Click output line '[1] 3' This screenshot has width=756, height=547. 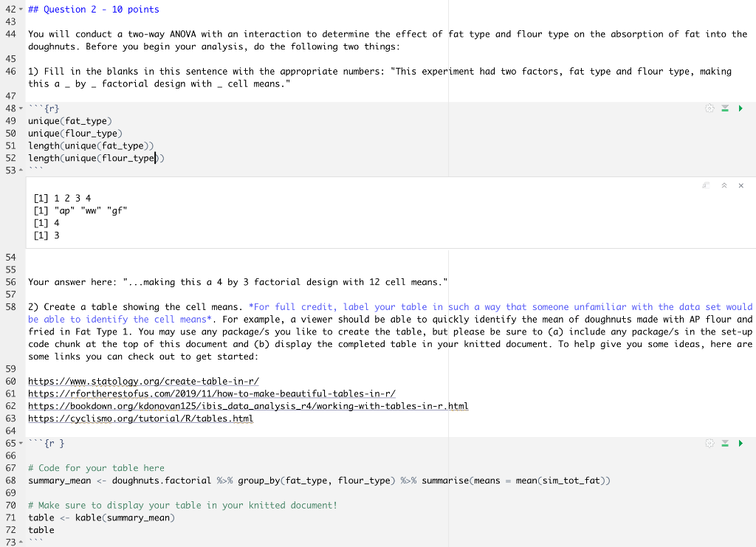pyautogui.click(x=47, y=235)
